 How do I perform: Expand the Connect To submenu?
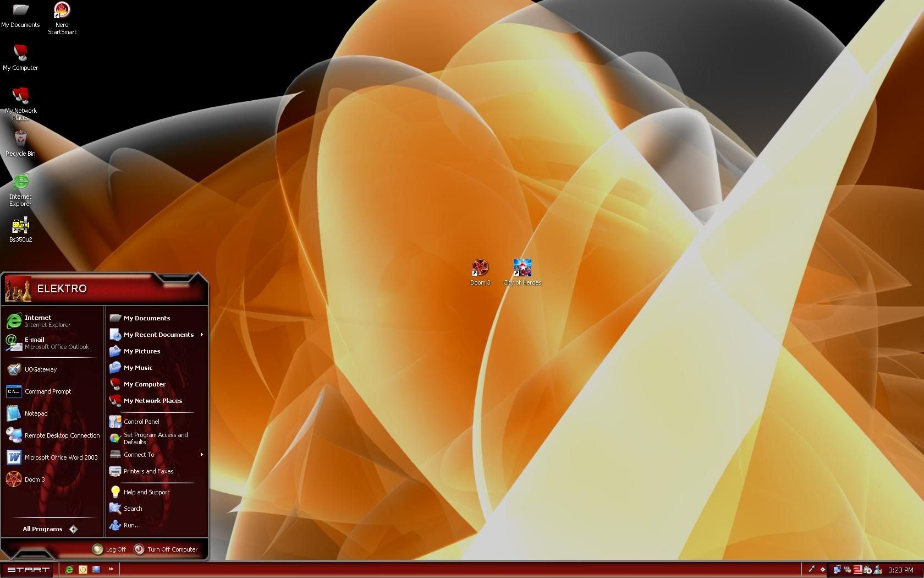click(x=156, y=455)
